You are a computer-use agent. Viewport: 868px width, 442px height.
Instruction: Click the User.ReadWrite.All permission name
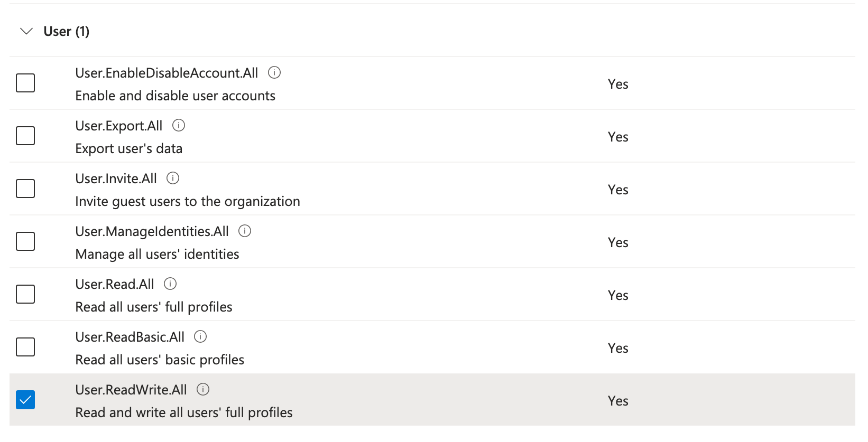131,390
